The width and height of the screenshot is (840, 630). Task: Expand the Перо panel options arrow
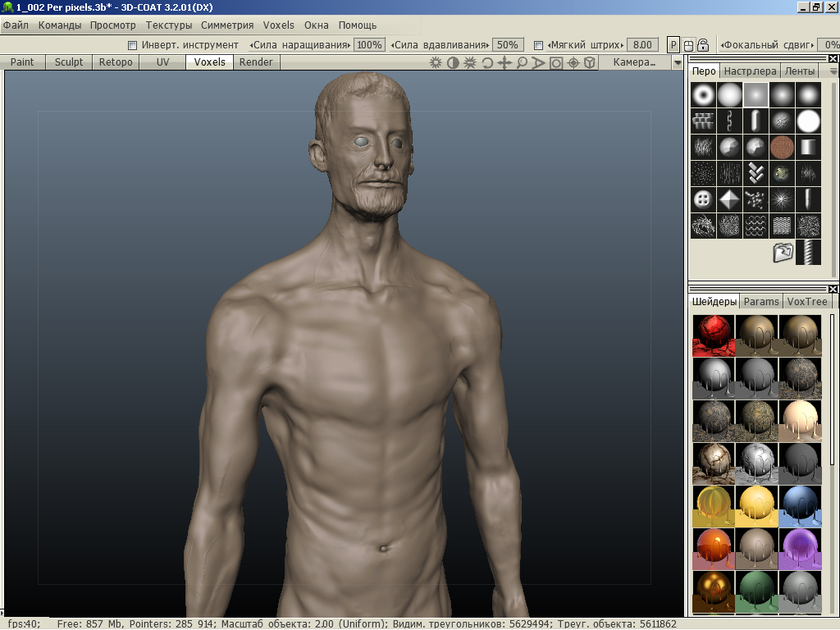coord(833,71)
